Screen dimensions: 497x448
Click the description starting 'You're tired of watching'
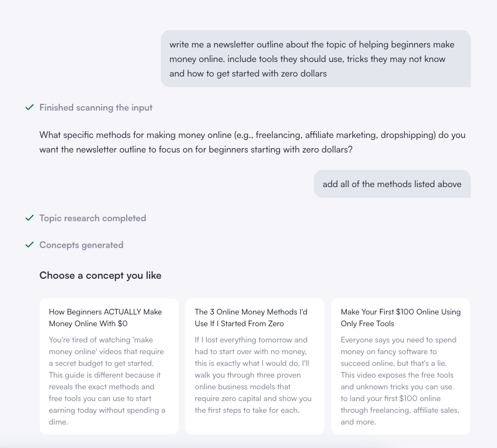(x=107, y=380)
